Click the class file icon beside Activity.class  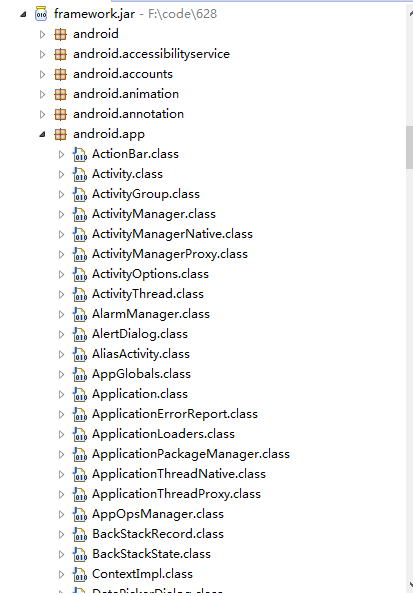click(80, 174)
